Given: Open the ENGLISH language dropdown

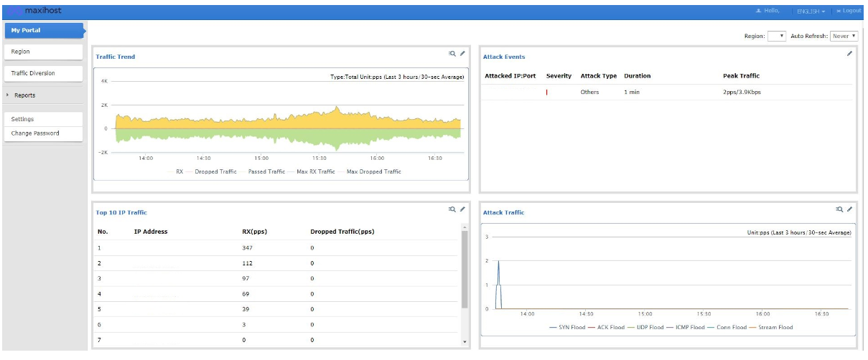Looking at the screenshot, I should pyautogui.click(x=811, y=11).
